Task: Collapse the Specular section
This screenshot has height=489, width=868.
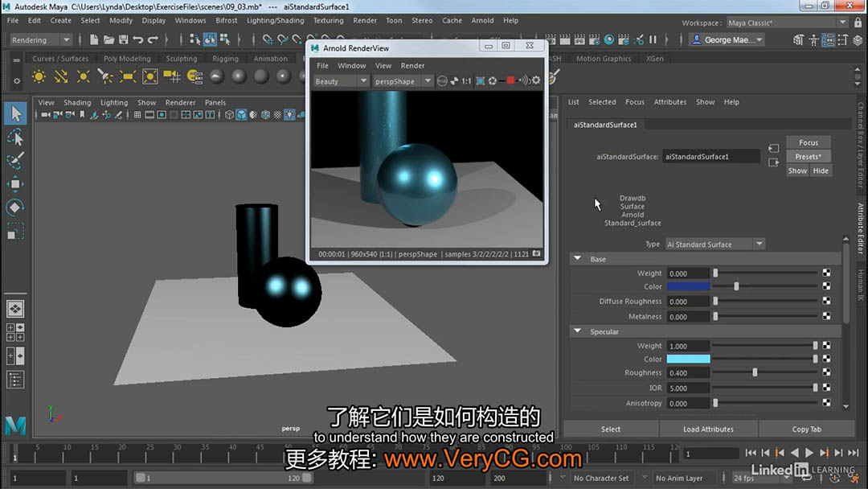Action: coord(577,331)
